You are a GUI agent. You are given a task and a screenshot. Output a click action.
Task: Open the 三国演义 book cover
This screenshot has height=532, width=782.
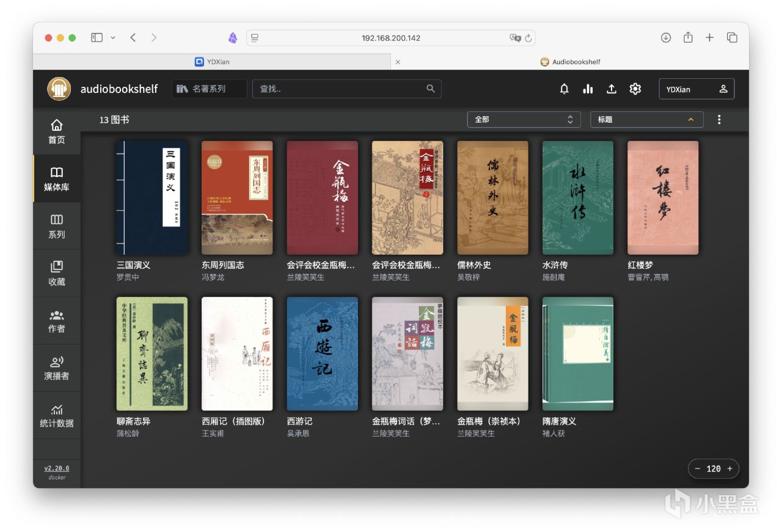click(x=152, y=198)
